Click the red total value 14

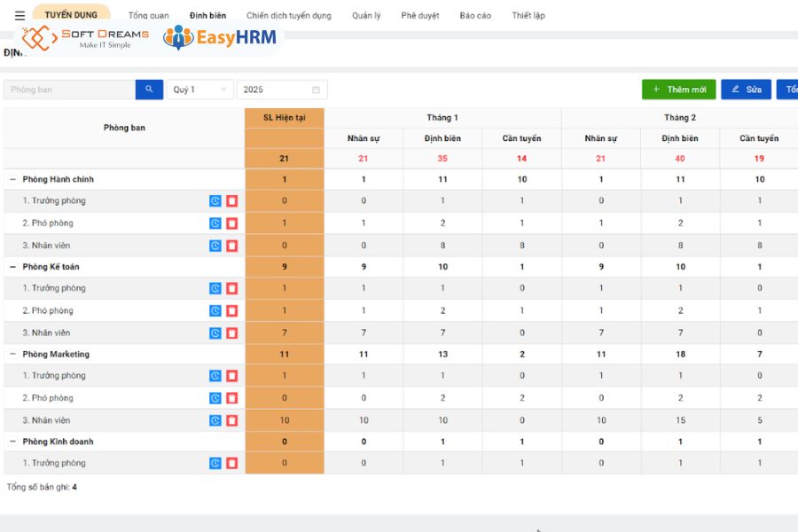click(521, 159)
